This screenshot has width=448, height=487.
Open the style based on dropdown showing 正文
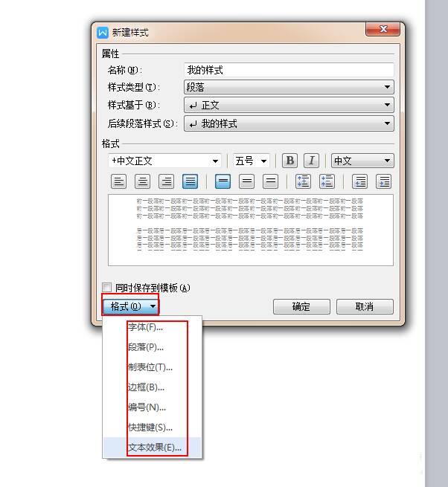289,106
